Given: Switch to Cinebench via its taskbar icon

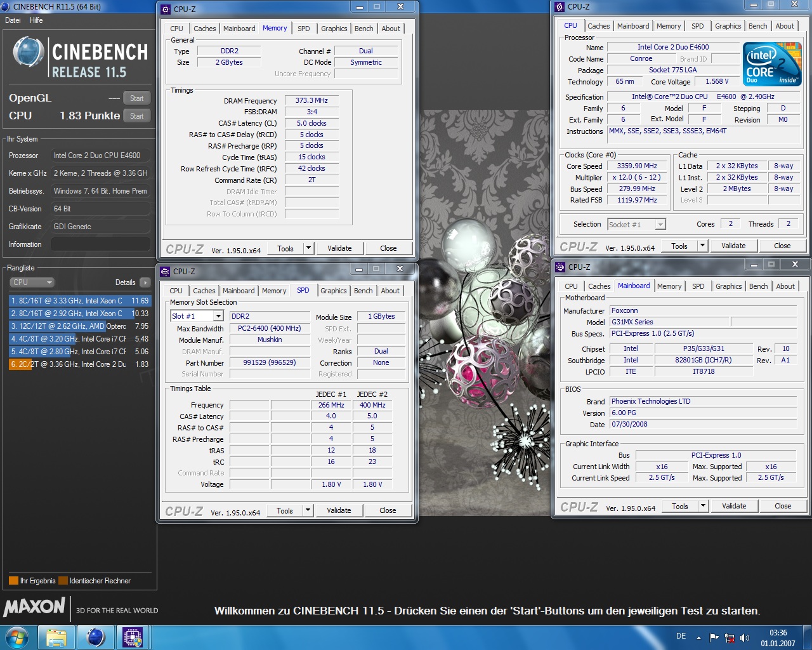Looking at the screenshot, I should (95, 637).
